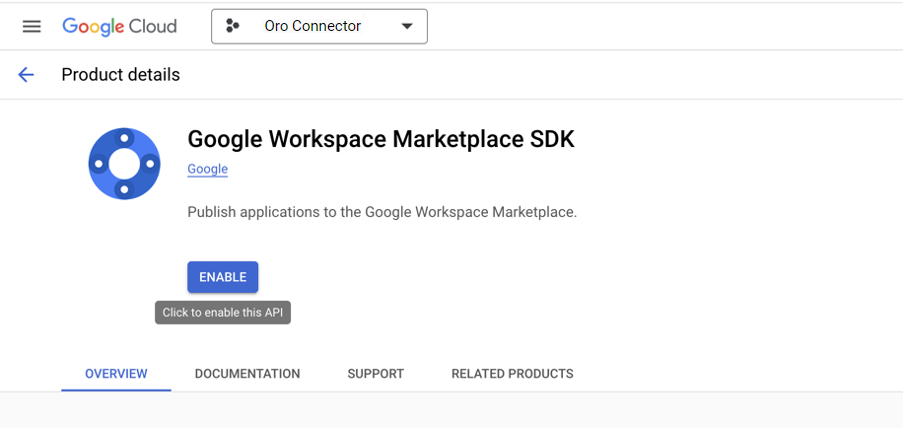Viewport: 904px width, 428px height.
Task: Expand the project selector dropdown arrow
Action: coord(407,27)
